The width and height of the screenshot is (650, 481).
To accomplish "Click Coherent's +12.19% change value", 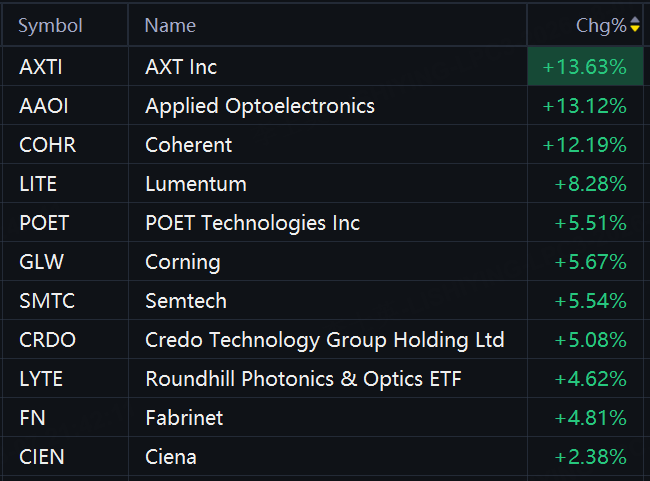I will click(x=585, y=145).
